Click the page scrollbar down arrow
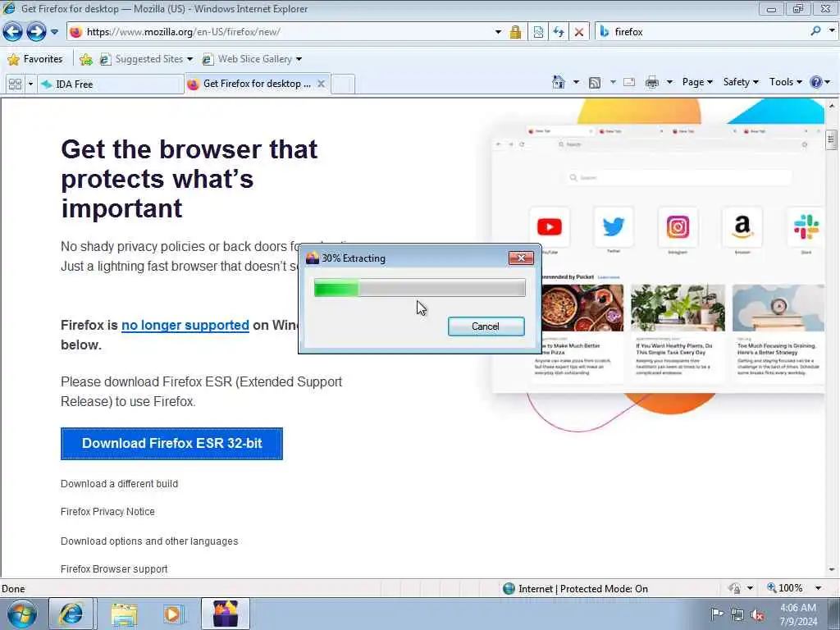This screenshot has height=630, width=840. coord(832,570)
